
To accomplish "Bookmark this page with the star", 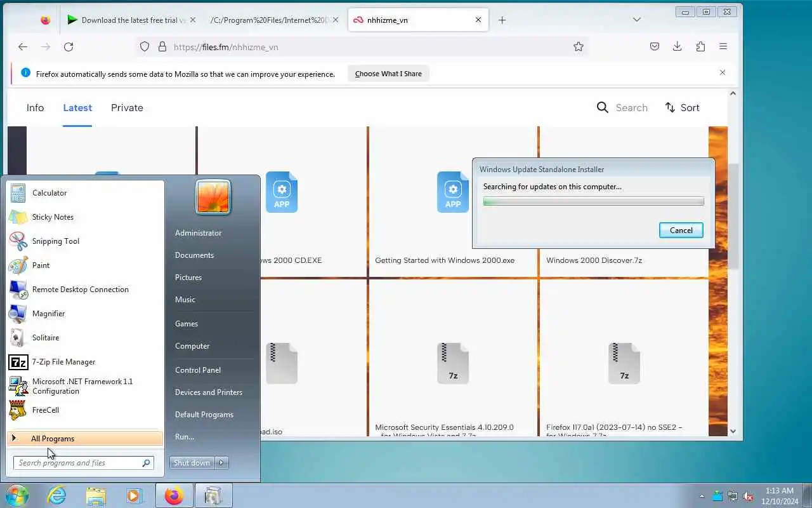I will click(579, 46).
